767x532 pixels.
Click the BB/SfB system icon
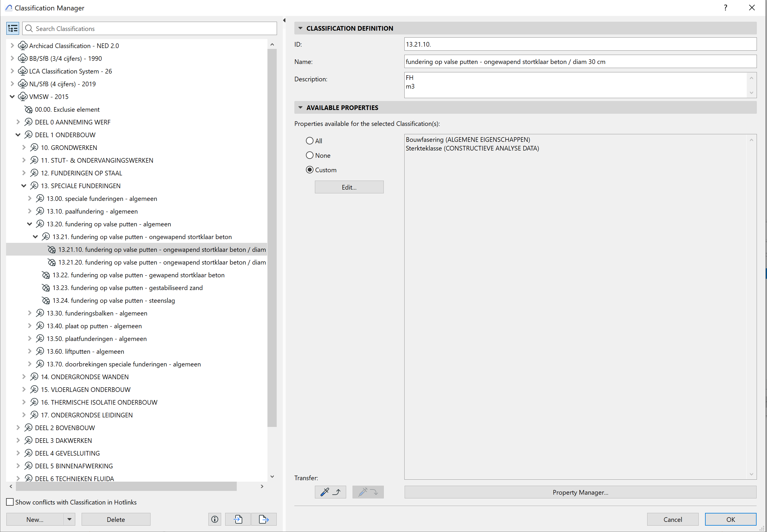(23, 58)
